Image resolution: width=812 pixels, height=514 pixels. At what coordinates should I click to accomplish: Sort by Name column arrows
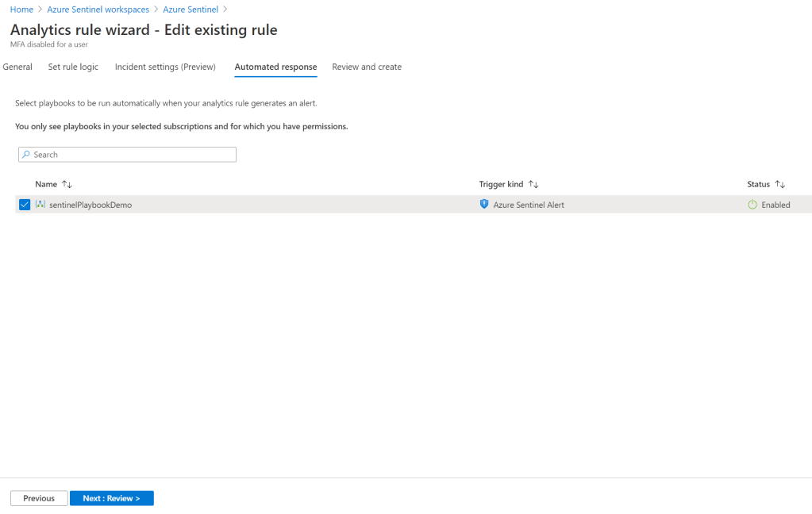click(x=67, y=184)
